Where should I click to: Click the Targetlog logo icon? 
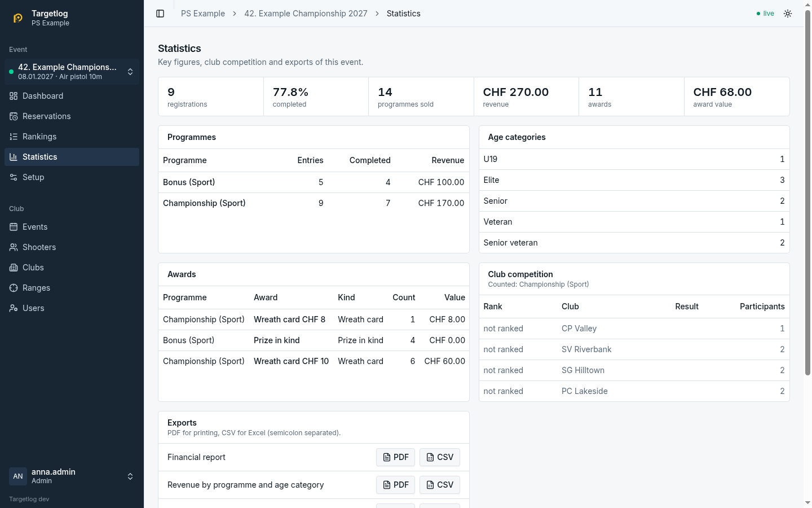(x=18, y=18)
